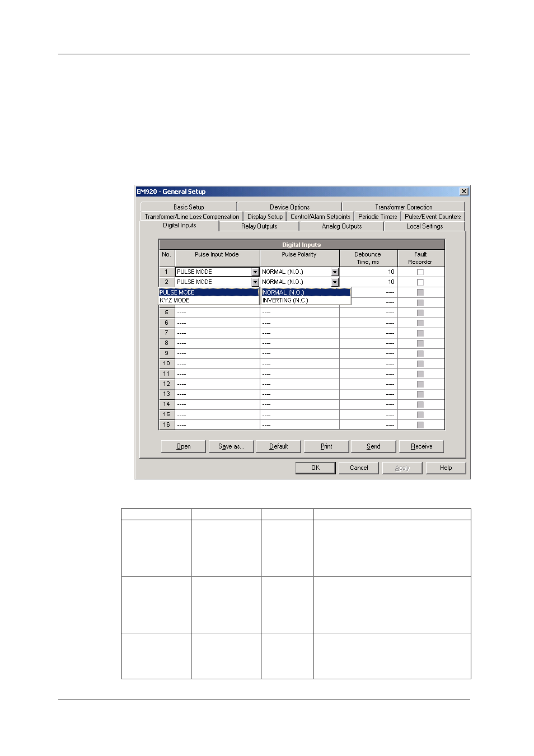The width and height of the screenshot is (534, 756).
Task: Choose PULSE MODE from the open list
Action: coord(209,292)
